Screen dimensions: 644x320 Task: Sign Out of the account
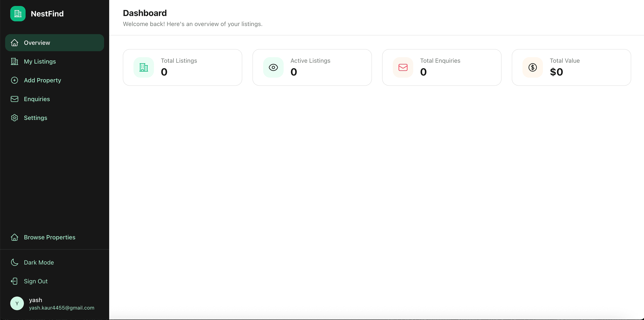36,281
